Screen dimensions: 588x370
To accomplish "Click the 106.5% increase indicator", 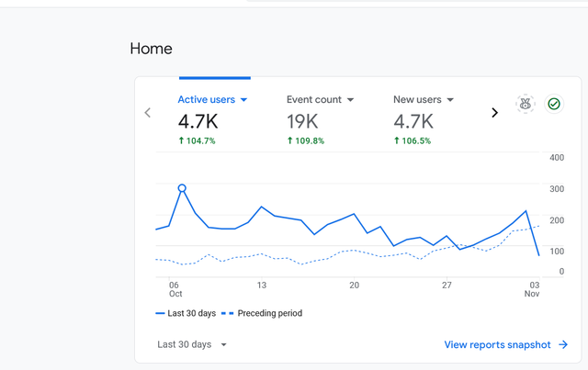I will click(413, 141).
